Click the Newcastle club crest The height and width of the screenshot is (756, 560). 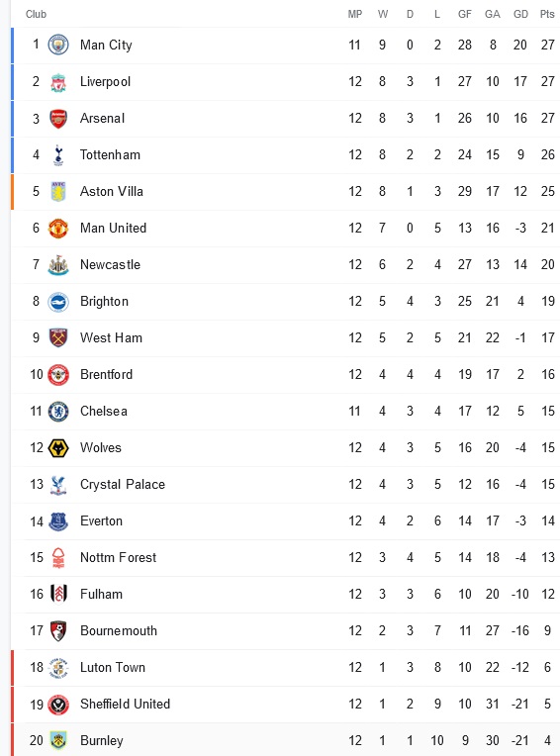click(58, 264)
